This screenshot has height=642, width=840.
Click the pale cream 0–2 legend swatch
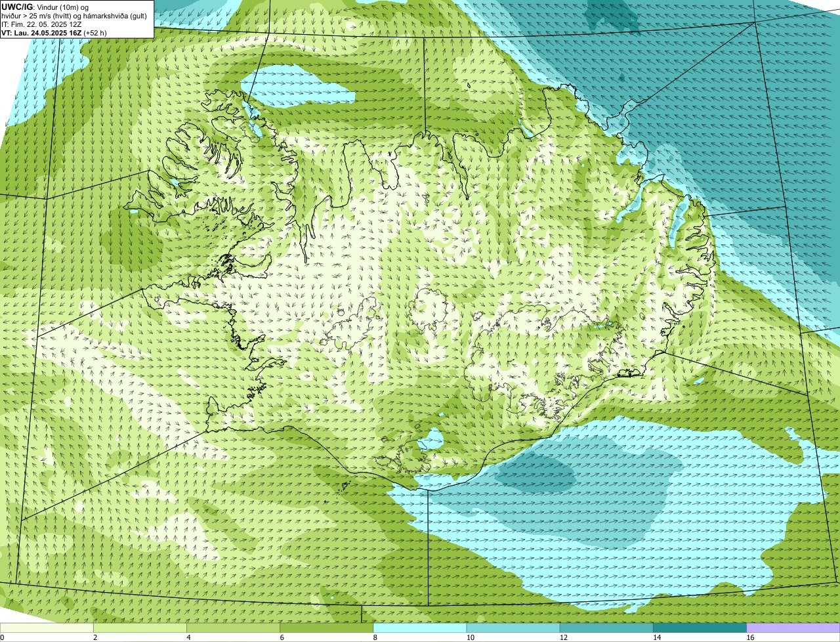pos(47,628)
